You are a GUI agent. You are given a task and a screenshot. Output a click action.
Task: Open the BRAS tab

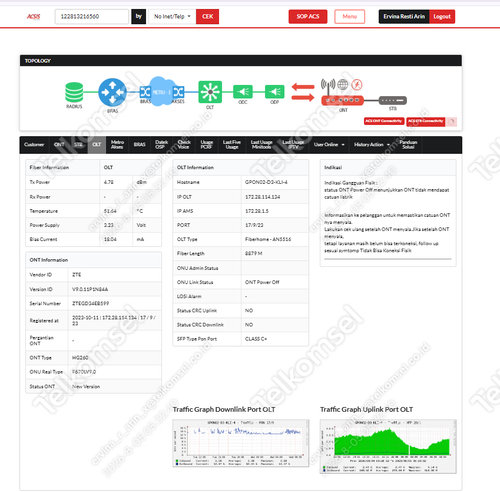pyautogui.click(x=140, y=145)
